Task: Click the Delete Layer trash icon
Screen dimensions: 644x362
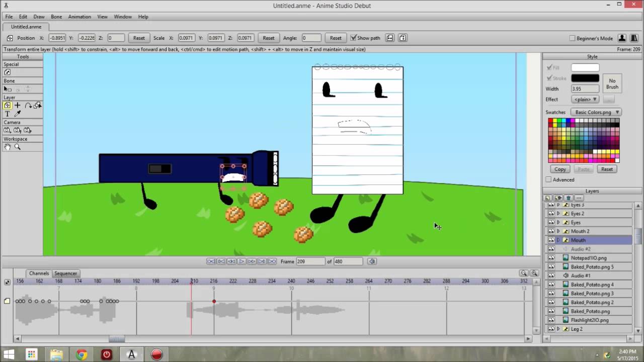Action: pos(569,198)
